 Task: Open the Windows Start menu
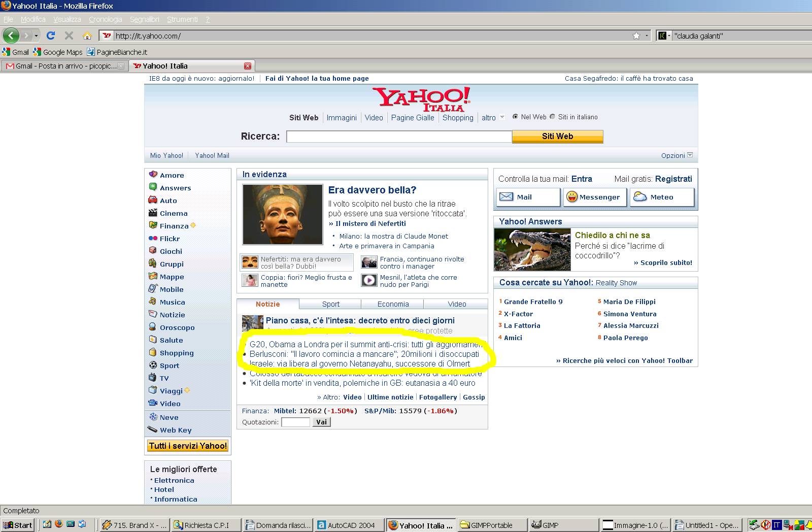pyautogui.click(x=17, y=525)
